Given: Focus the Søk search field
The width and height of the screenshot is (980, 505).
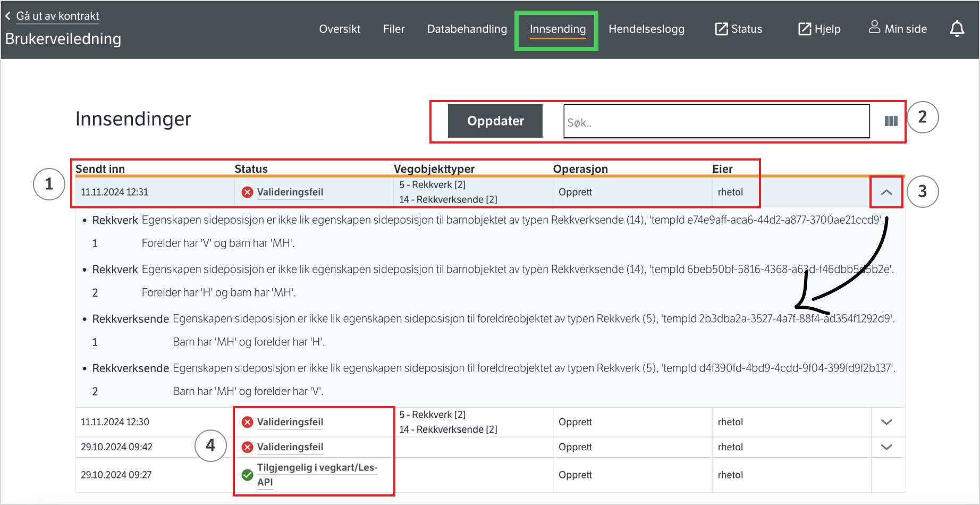Looking at the screenshot, I should tap(716, 122).
